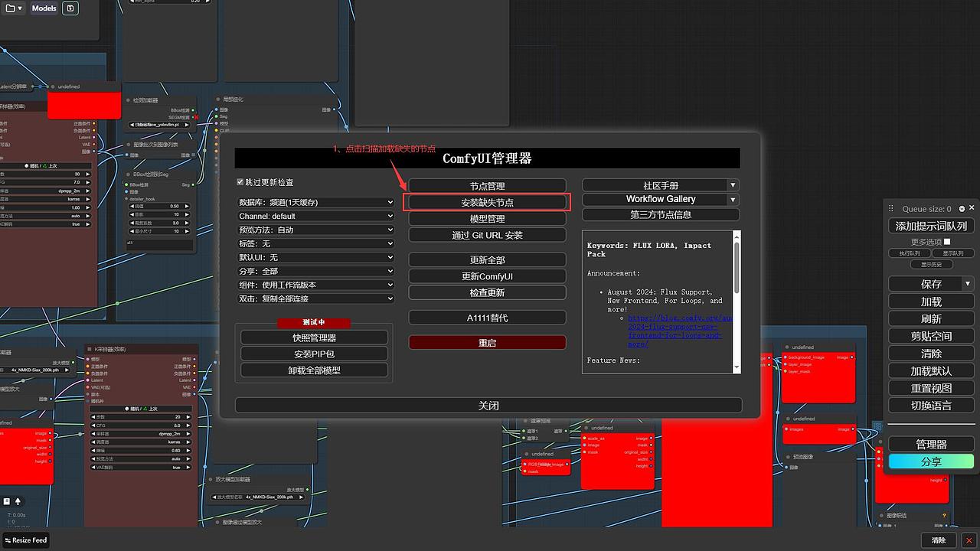
Task: Open 双击: 复制全部连接 dropdown
Action: pyautogui.click(x=315, y=298)
